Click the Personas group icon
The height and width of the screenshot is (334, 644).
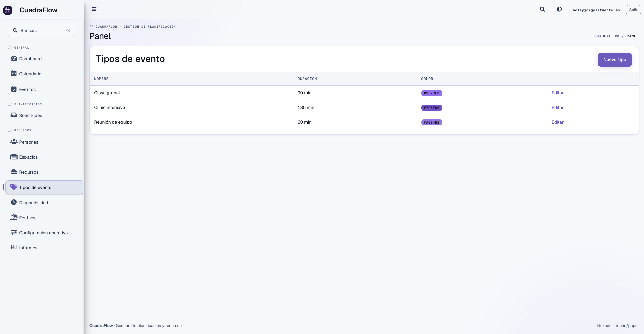tap(14, 142)
